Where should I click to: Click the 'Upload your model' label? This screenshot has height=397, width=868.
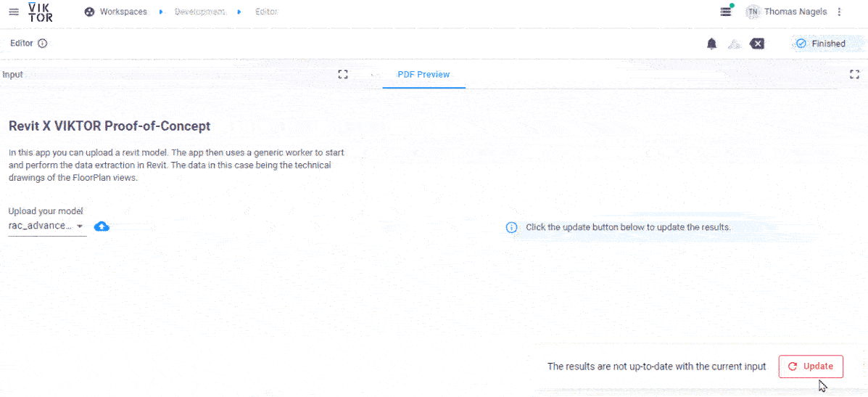pyautogui.click(x=46, y=211)
